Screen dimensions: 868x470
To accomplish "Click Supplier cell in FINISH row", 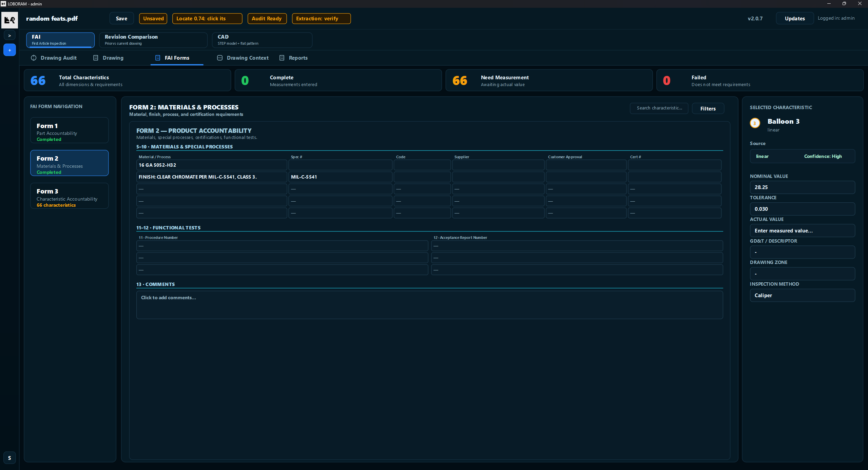I will [x=498, y=177].
